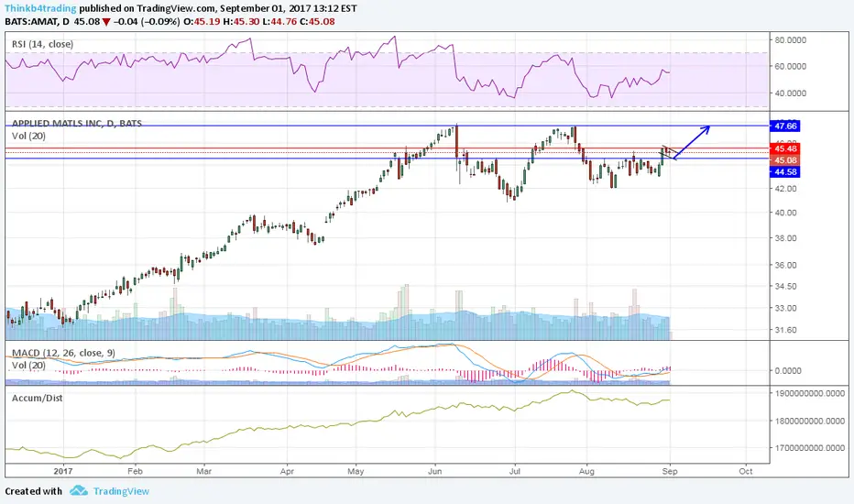
Task: Click the Apr time axis label
Action: click(x=287, y=471)
